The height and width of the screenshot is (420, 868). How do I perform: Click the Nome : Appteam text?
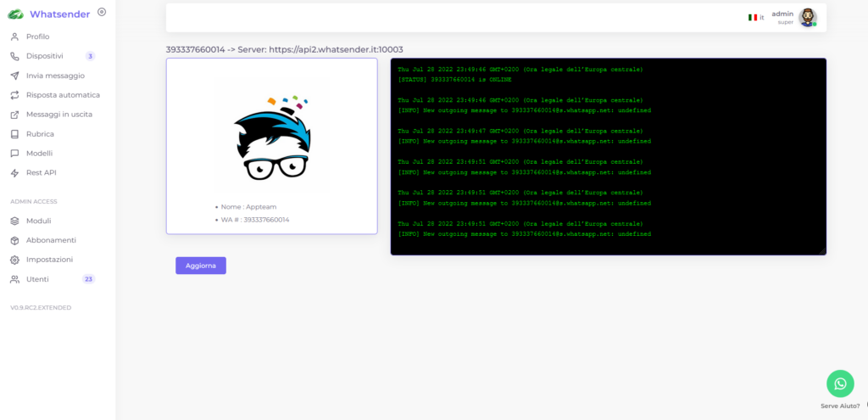click(248, 207)
